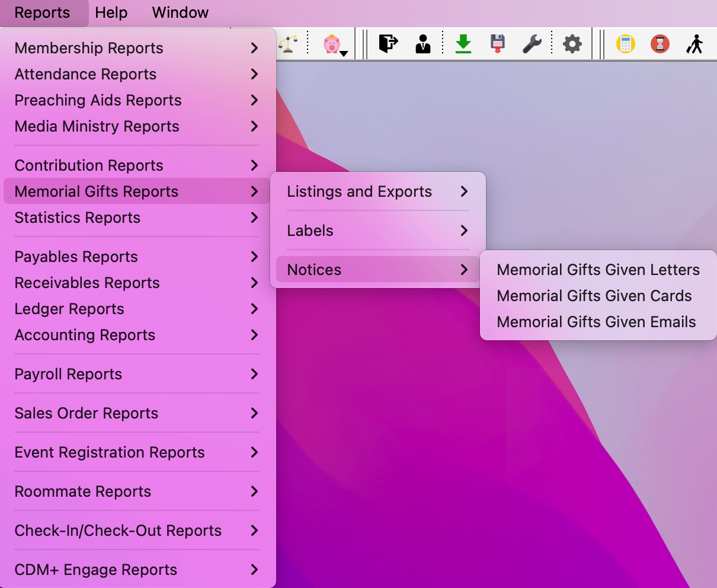Open the Window menu
Image resolution: width=717 pixels, height=588 pixels.
pyautogui.click(x=180, y=12)
